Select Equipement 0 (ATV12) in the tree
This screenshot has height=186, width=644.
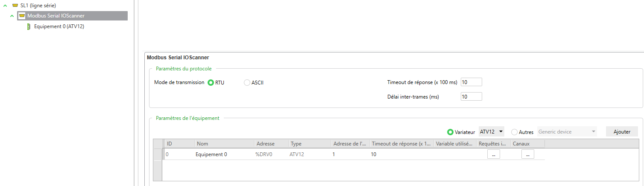(56, 26)
